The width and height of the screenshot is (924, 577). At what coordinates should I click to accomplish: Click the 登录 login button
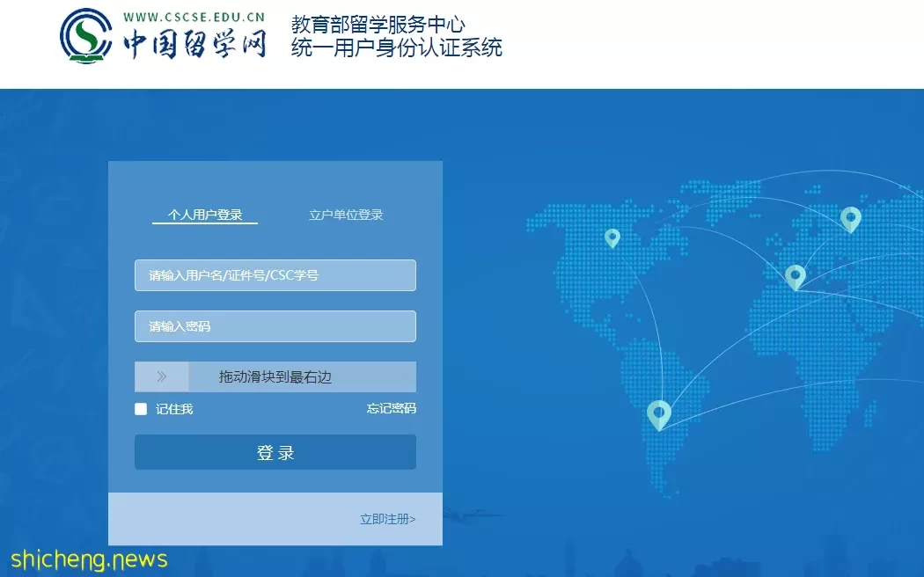275,452
